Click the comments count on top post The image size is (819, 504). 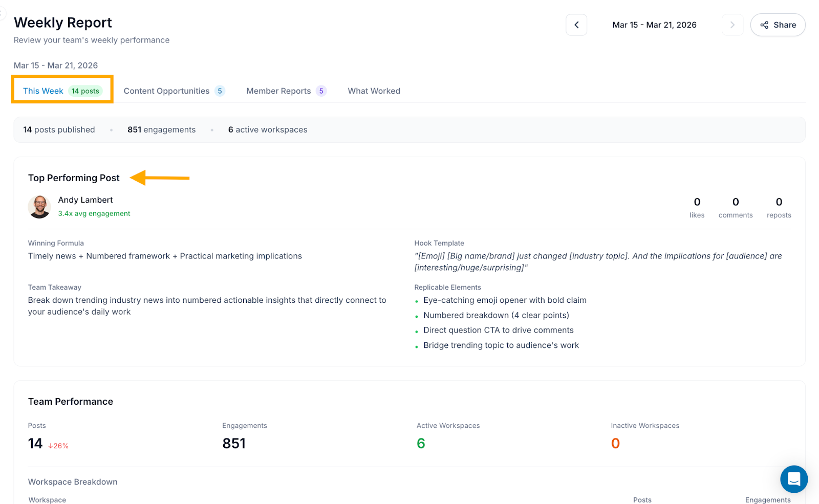(736, 202)
